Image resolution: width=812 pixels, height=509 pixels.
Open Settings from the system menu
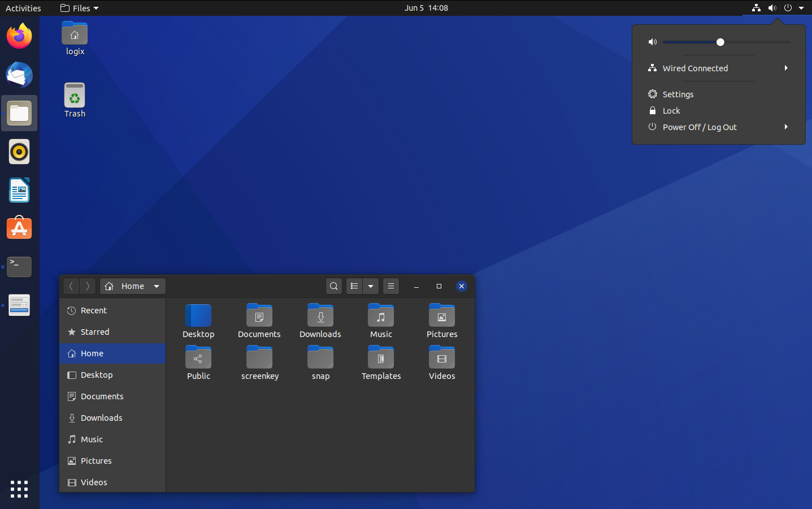pos(678,94)
